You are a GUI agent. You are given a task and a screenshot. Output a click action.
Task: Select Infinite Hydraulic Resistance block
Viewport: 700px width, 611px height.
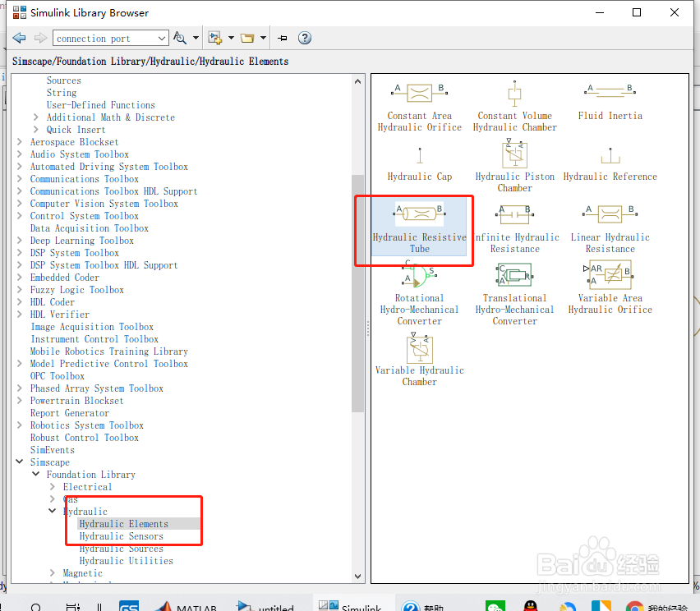pos(515,229)
